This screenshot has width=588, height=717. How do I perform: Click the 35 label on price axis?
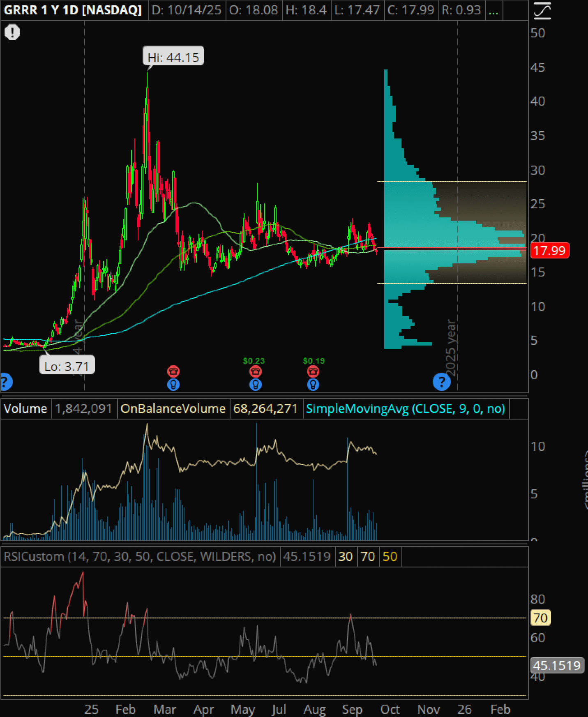coord(538,136)
